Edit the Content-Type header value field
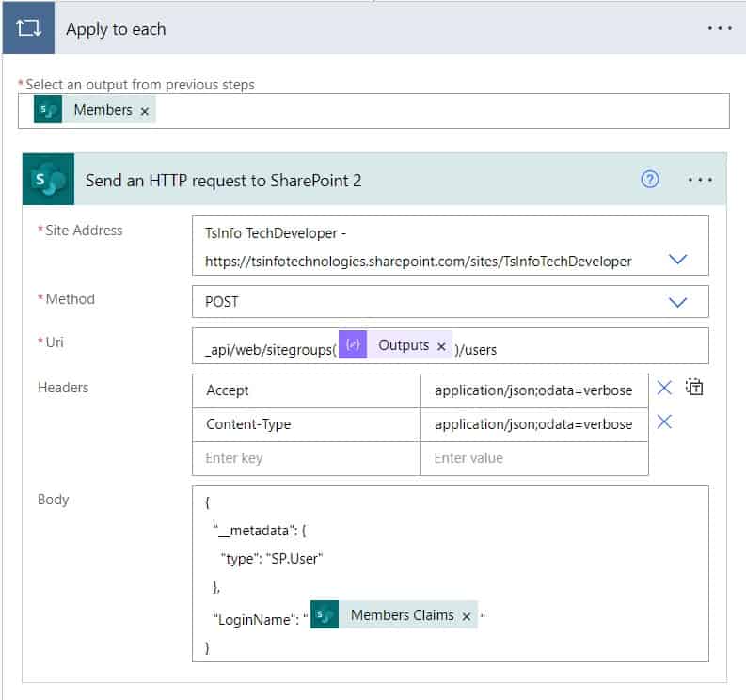This screenshot has width=746, height=700. coord(534,424)
